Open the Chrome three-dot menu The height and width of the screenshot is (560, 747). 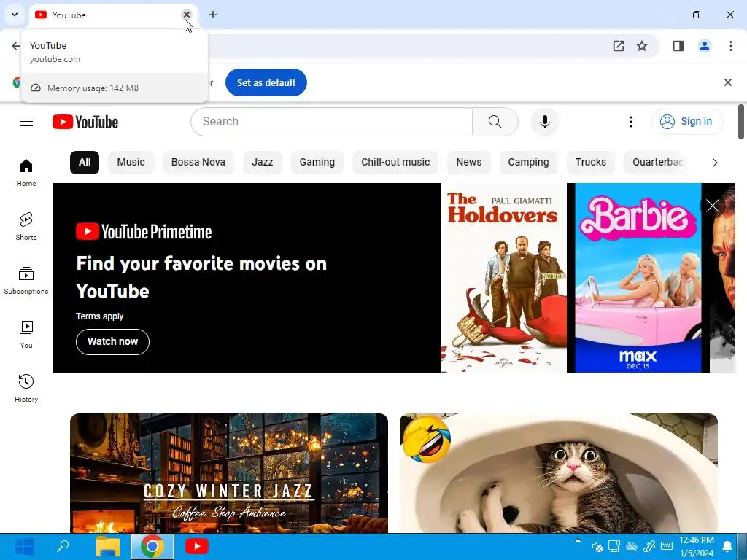[x=731, y=46]
